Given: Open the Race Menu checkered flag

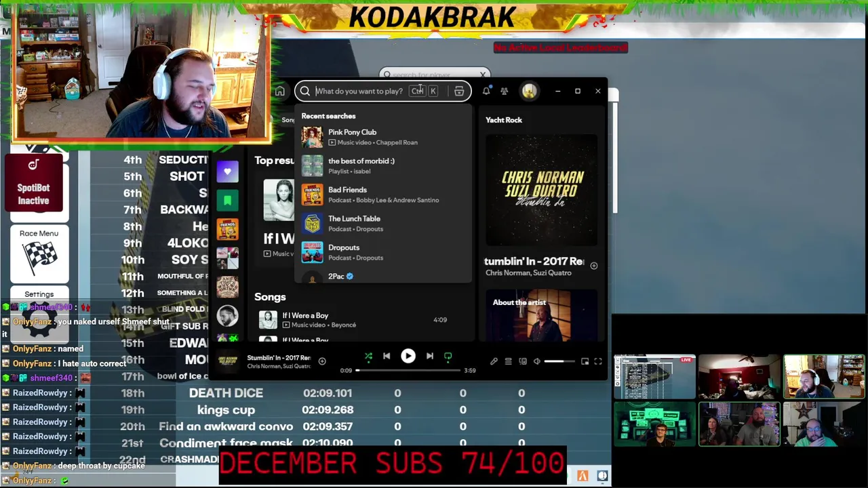Looking at the screenshot, I should pos(39,254).
